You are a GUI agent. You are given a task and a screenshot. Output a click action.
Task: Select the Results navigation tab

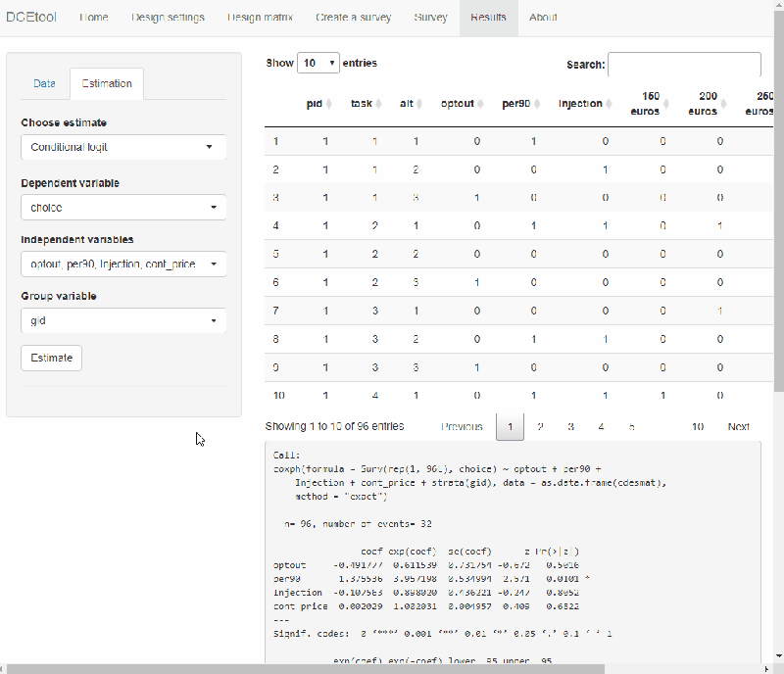(x=488, y=18)
